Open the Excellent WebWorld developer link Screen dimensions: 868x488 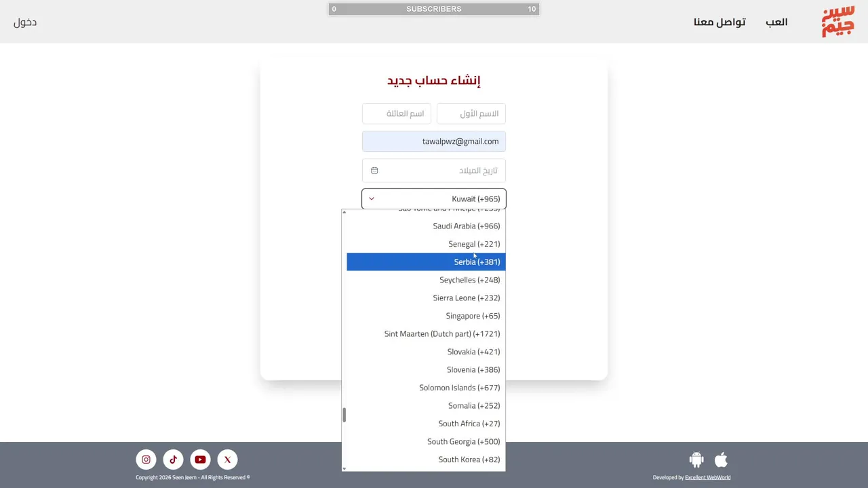click(x=707, y=477)
